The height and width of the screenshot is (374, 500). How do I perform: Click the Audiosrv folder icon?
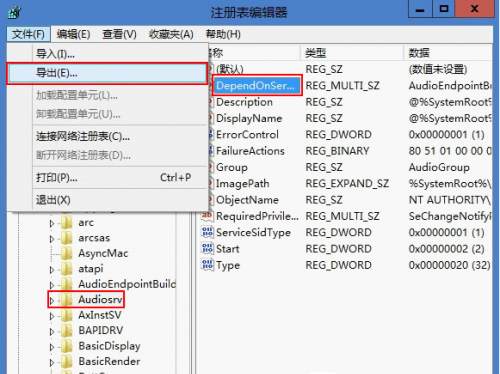[x=67, y=299]
